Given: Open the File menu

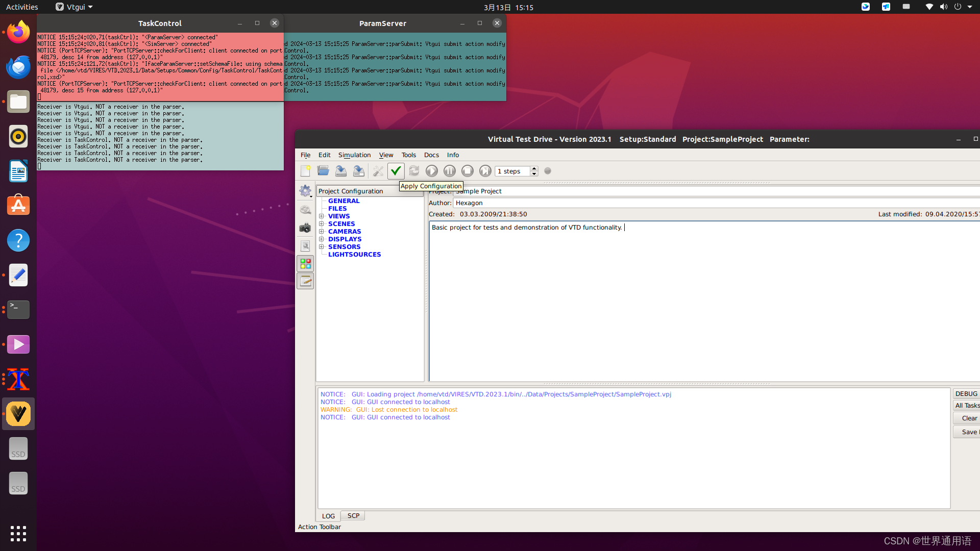Looking at the screenshot, I should tap(305, 155).
